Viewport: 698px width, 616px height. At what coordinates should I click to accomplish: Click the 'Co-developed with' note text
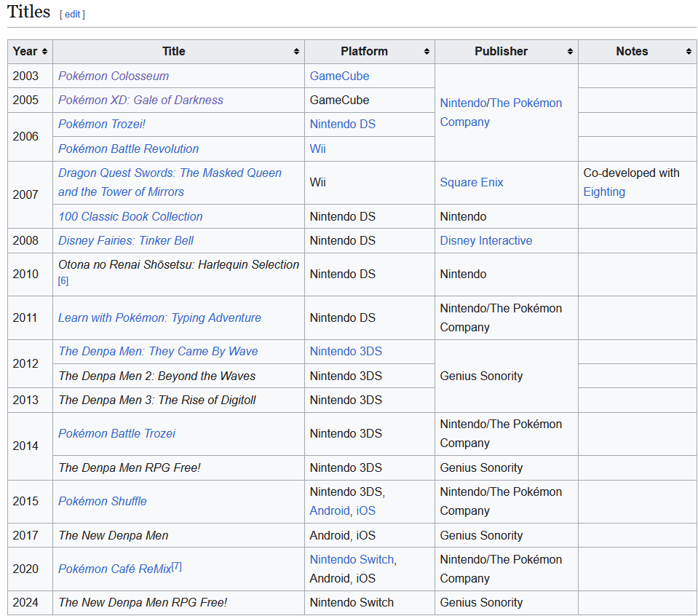tap(631, 173)
